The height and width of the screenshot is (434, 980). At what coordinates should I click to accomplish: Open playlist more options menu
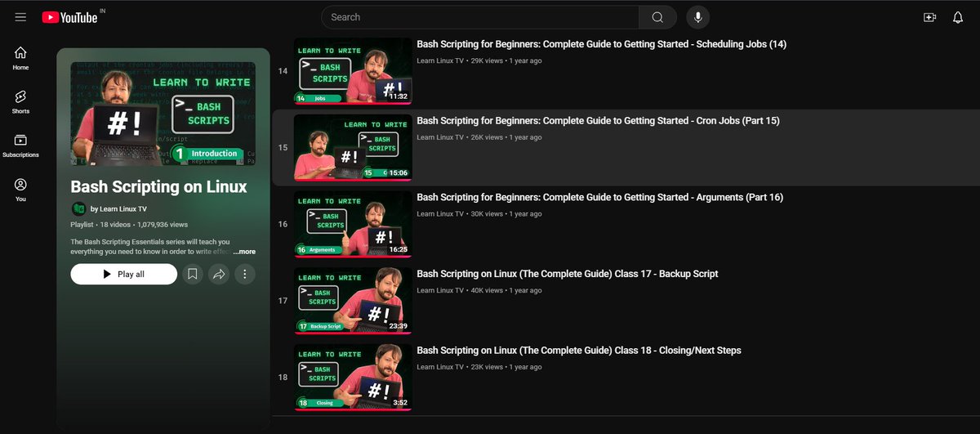pyautogui.click(x=245, y=274)
